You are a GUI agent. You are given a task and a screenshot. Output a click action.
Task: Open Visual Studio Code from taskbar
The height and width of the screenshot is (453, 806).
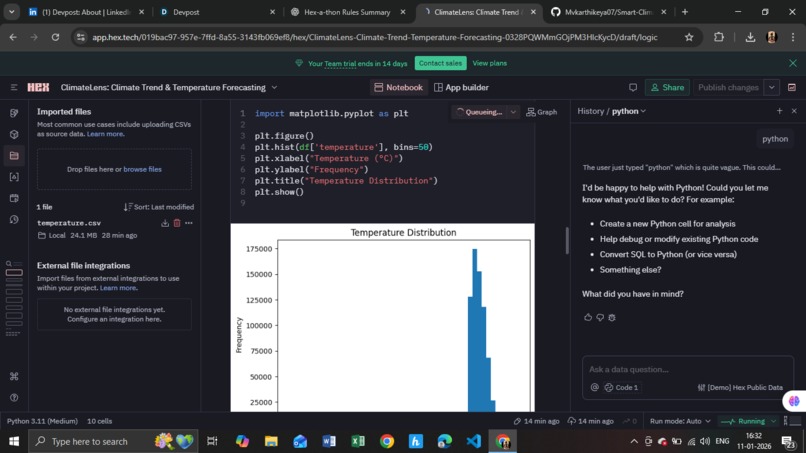473,441
